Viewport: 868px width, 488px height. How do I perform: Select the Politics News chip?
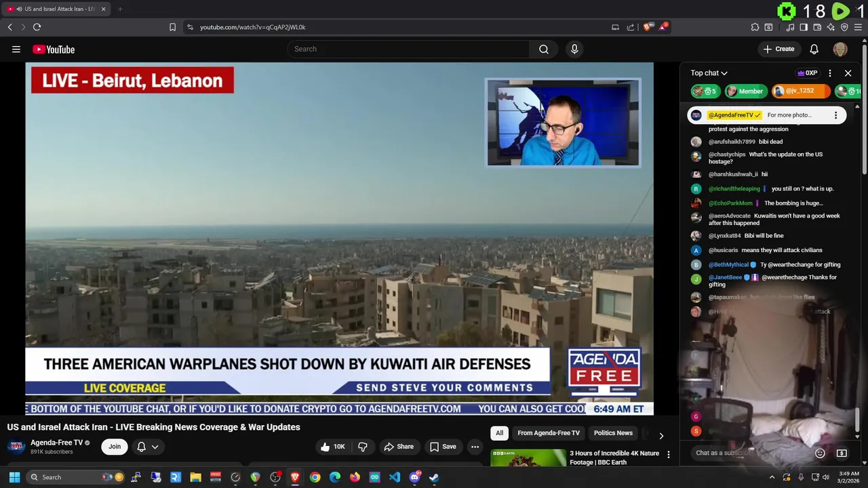[x=613, y=433]
